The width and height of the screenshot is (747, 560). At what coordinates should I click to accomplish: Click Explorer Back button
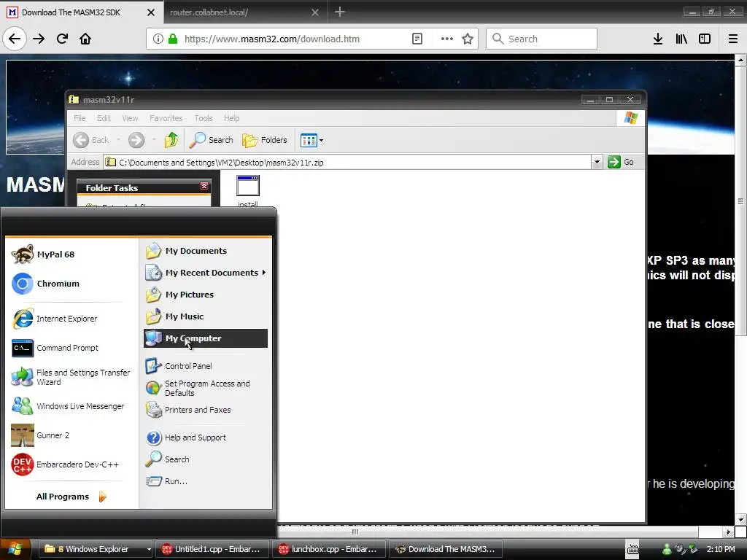tap(91, 140)
